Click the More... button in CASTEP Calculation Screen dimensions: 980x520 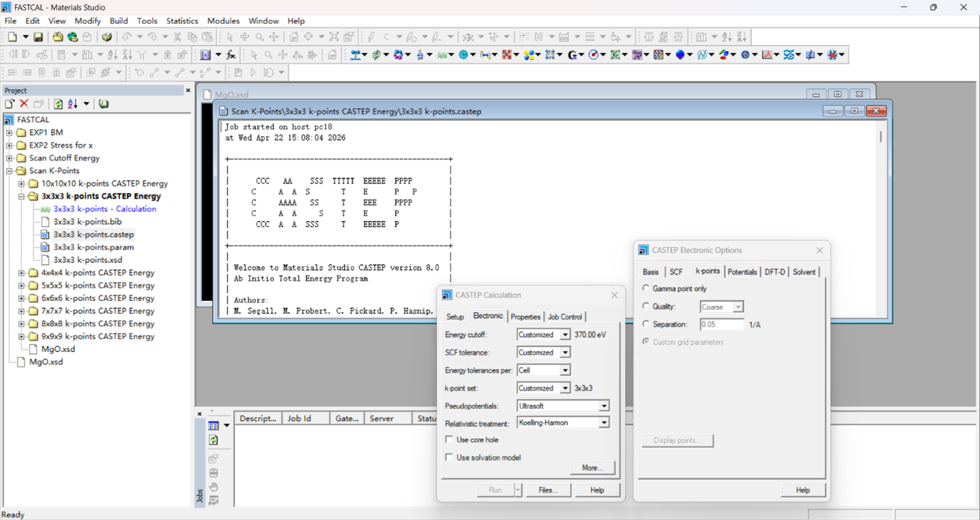click(593, 468)
